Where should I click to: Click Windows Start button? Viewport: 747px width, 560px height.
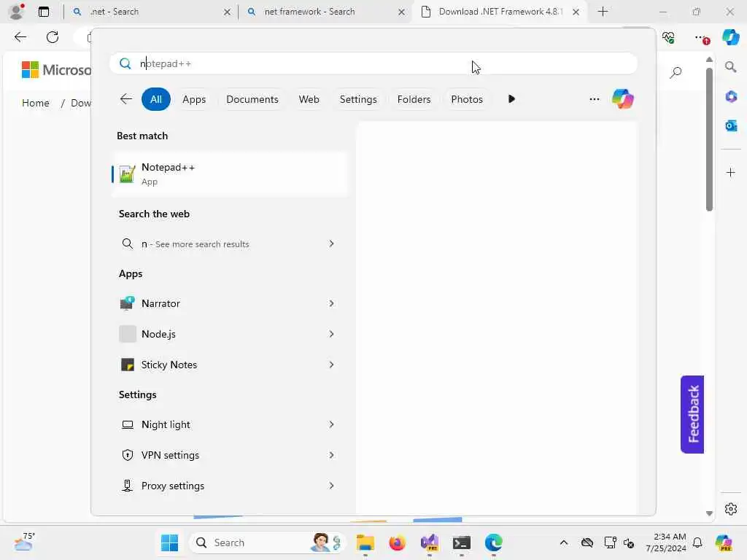coord(169,542)
